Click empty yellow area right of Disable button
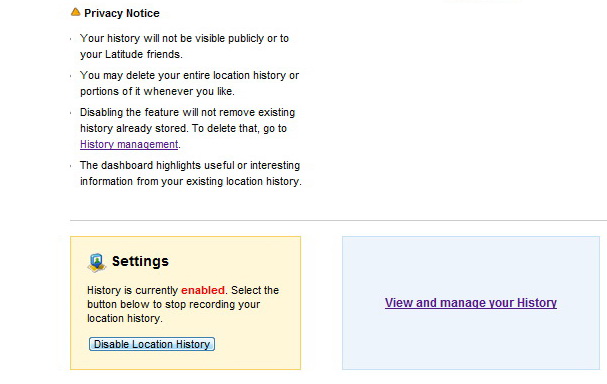This screenshot has height=384, width=607. [x=255, y=344]
